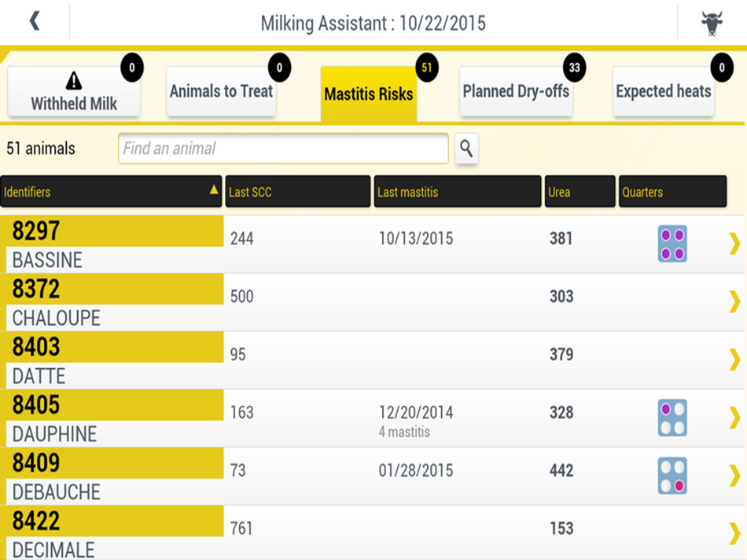Click Urea value 442
The width and height of the screenshot is (747, 560).
point(561,470)
